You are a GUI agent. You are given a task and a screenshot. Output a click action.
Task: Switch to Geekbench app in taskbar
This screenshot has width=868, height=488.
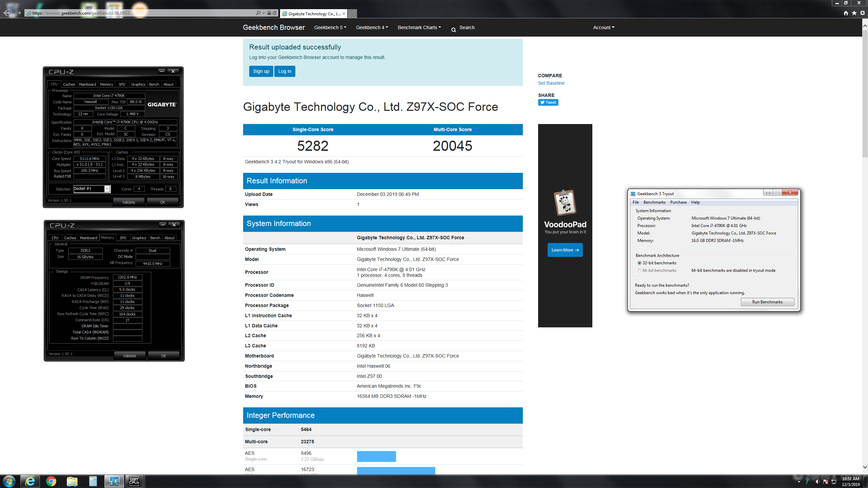114,481
